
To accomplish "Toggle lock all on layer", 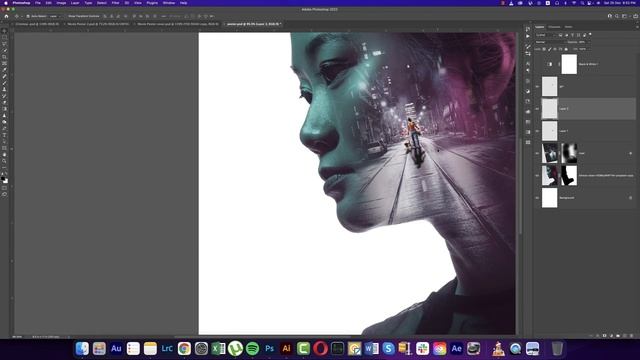I will (x=566, y=49).
